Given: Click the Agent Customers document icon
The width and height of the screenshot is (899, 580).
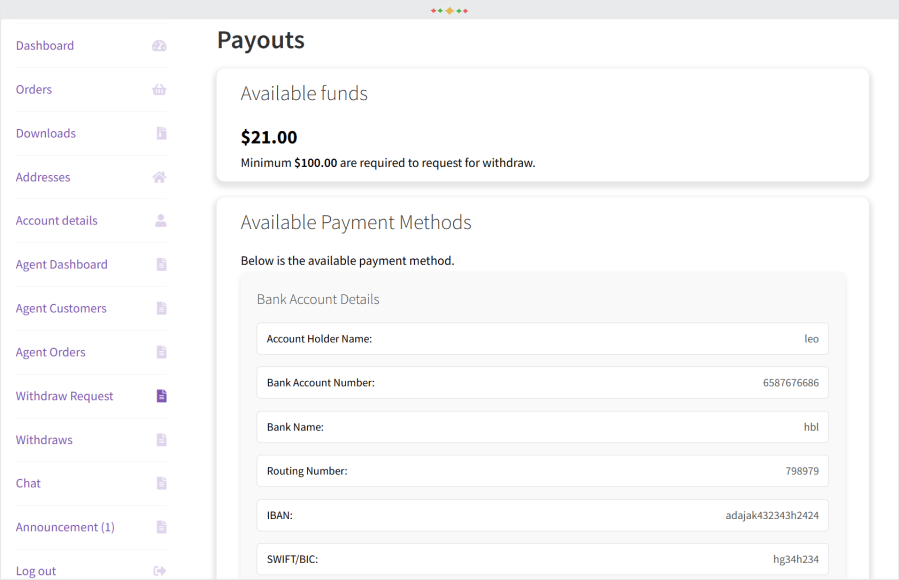Looking at the screenshot, I should coord(162,308).
